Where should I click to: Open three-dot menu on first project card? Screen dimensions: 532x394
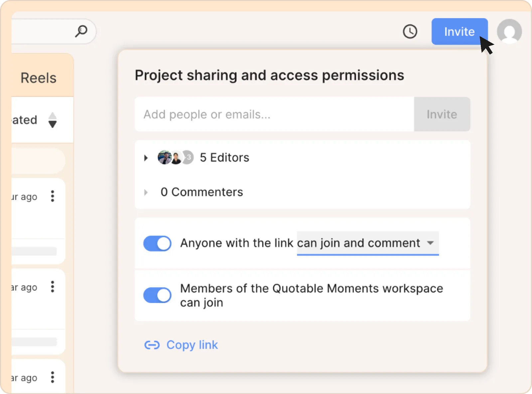coord(53,196)
